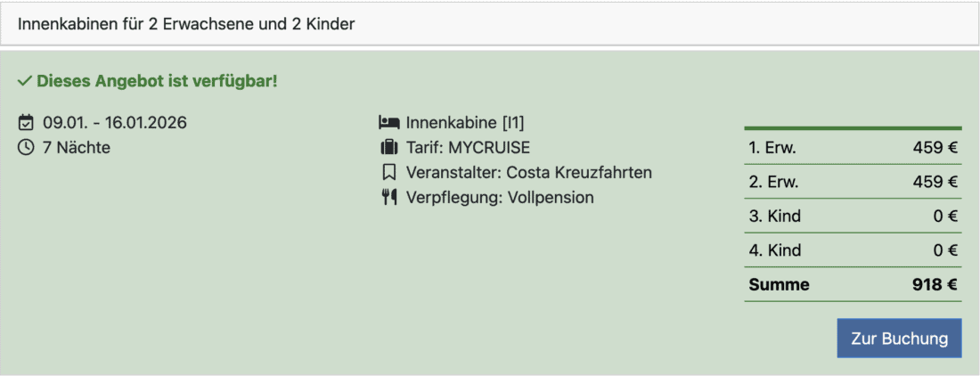Click Veranstalter: Costa Kreuzfahrten text
The height and width of the screenshot is (376, 980).
coord(529,173)
